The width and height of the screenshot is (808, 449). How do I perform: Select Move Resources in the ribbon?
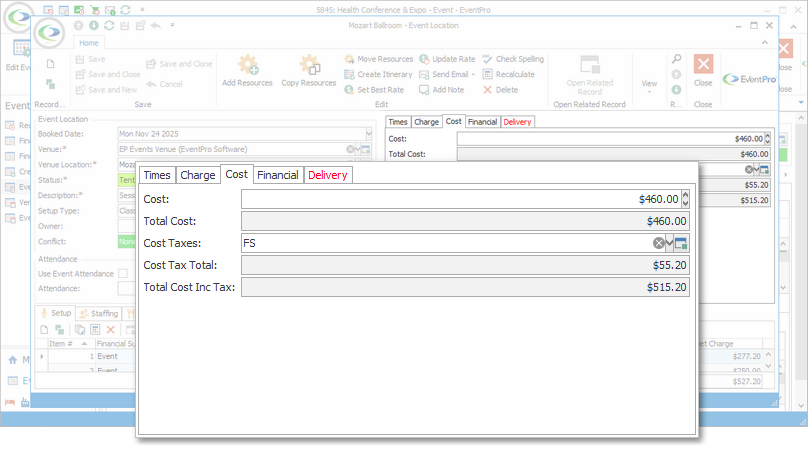379,59
